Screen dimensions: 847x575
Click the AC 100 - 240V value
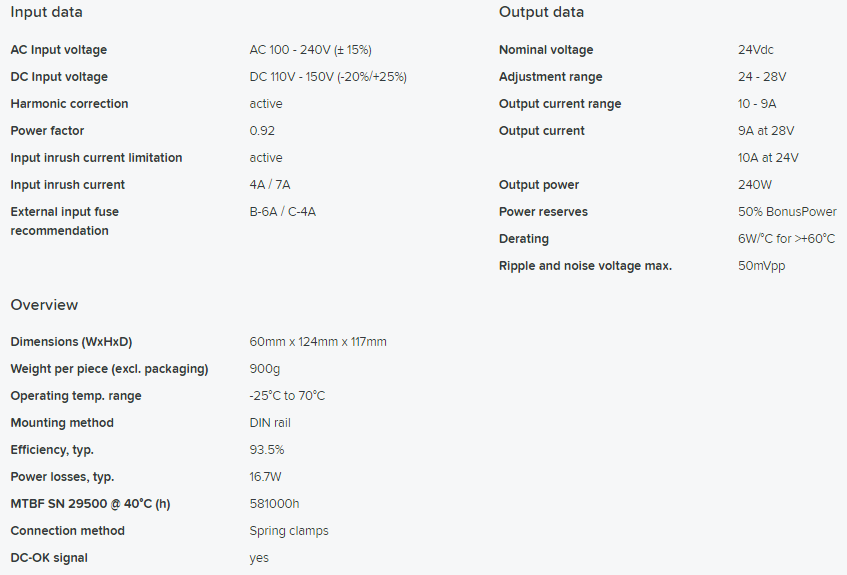[x=311, y=50]
